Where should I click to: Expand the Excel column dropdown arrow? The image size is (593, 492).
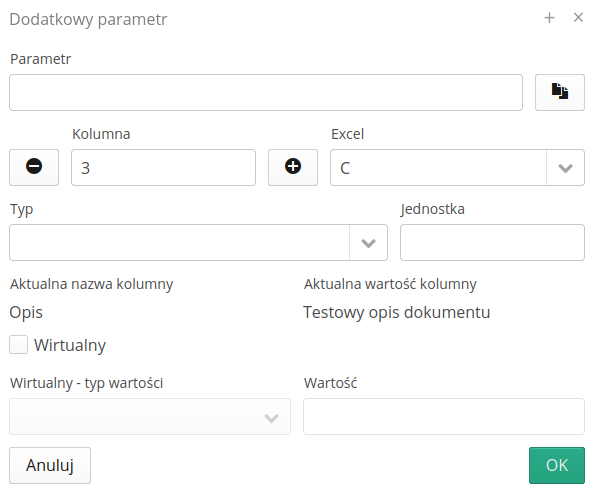[x=565, y=168]
